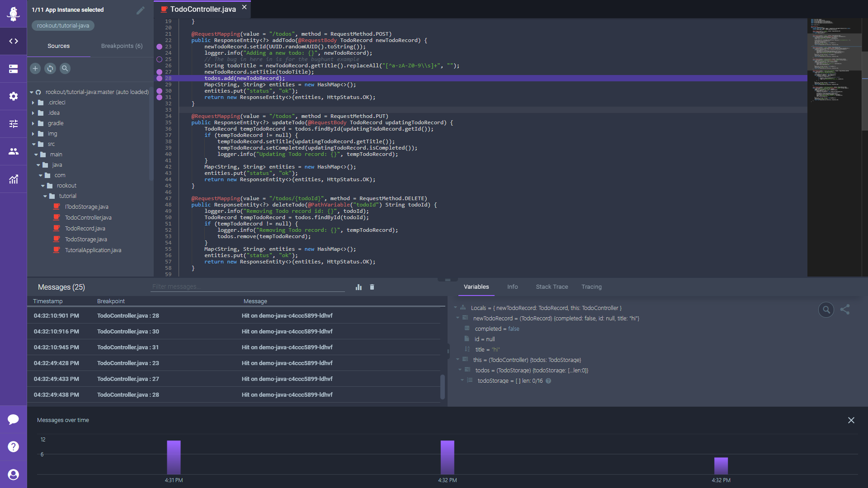Share variables with share icon
Screen dimensions: 868x488
(x=845, y=310)
